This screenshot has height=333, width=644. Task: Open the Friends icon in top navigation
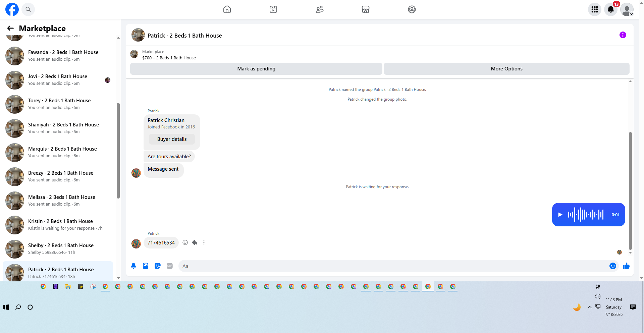[320, 9]
